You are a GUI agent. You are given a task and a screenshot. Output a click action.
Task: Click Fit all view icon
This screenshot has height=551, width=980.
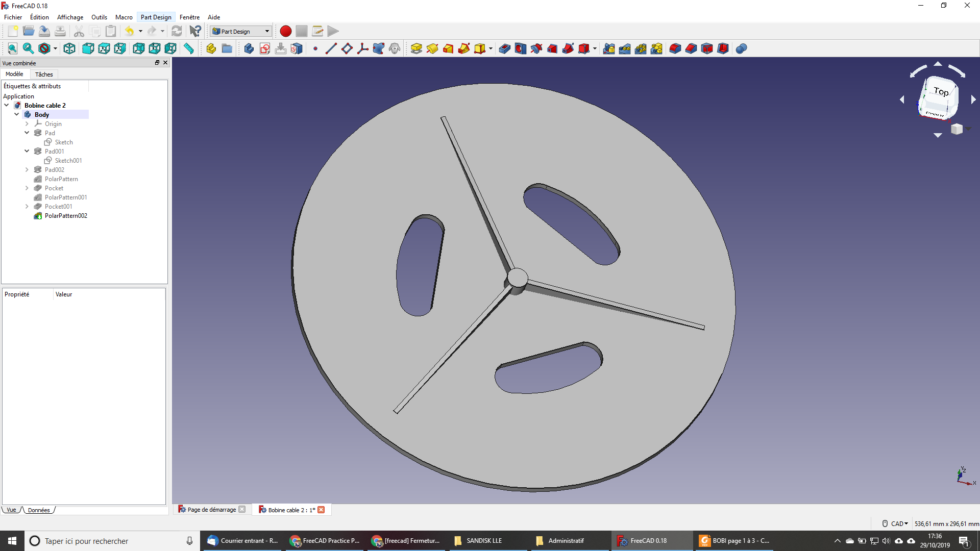12,48
